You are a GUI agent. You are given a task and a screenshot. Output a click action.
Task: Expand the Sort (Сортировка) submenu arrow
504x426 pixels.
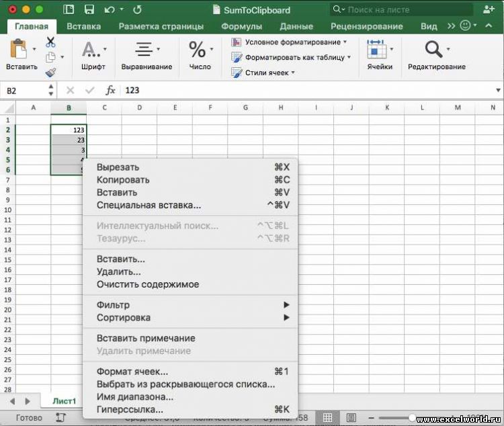click(x=286, y=318)
